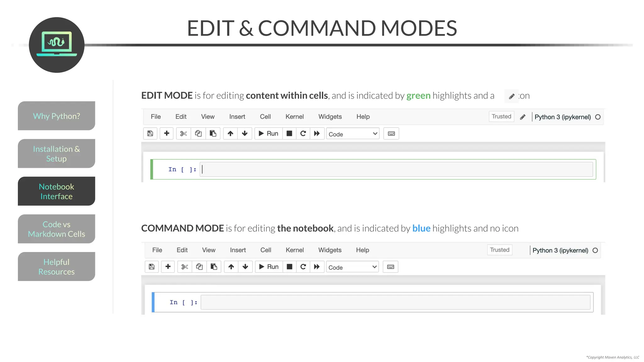Viewport: 644px width, 362px height.
Task: Open Insert menu in edit mode notebook
Action: click(237, 117)
